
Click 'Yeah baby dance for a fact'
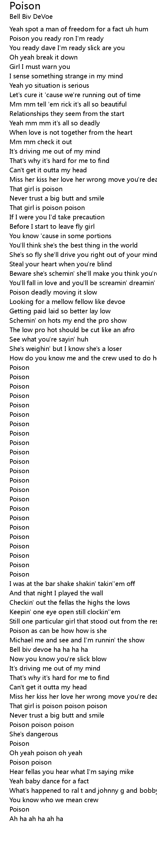click(49, 781)
